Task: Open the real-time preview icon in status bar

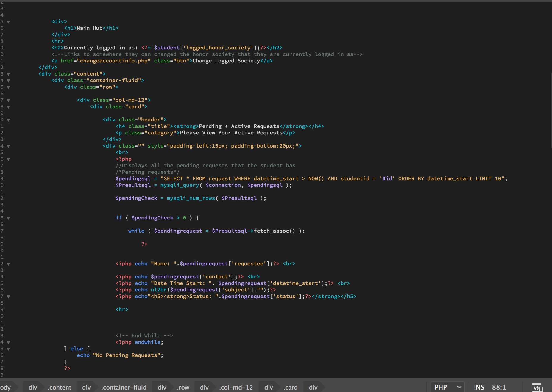Action: coord(537,387)
